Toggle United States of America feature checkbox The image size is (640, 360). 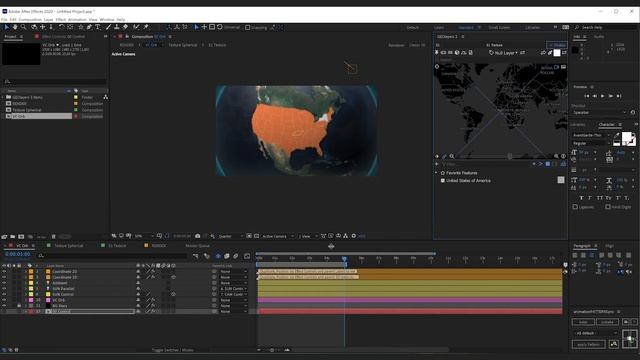[443, 180]
